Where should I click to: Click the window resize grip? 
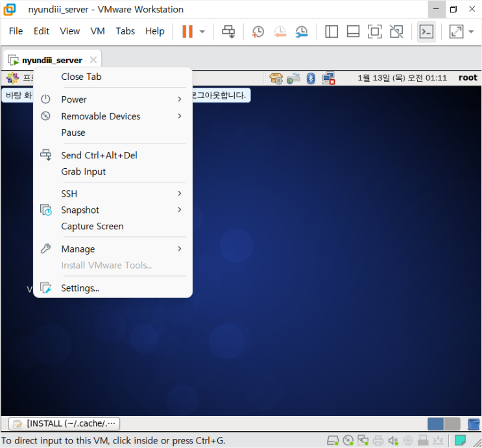click(x=477, y=442)
